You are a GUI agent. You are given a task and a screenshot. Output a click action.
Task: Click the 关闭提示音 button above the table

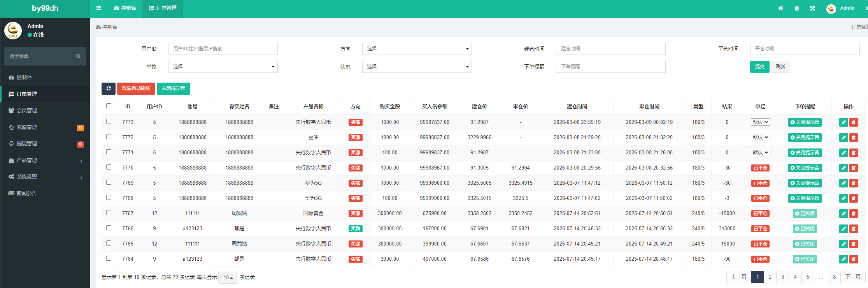point(174,88)
